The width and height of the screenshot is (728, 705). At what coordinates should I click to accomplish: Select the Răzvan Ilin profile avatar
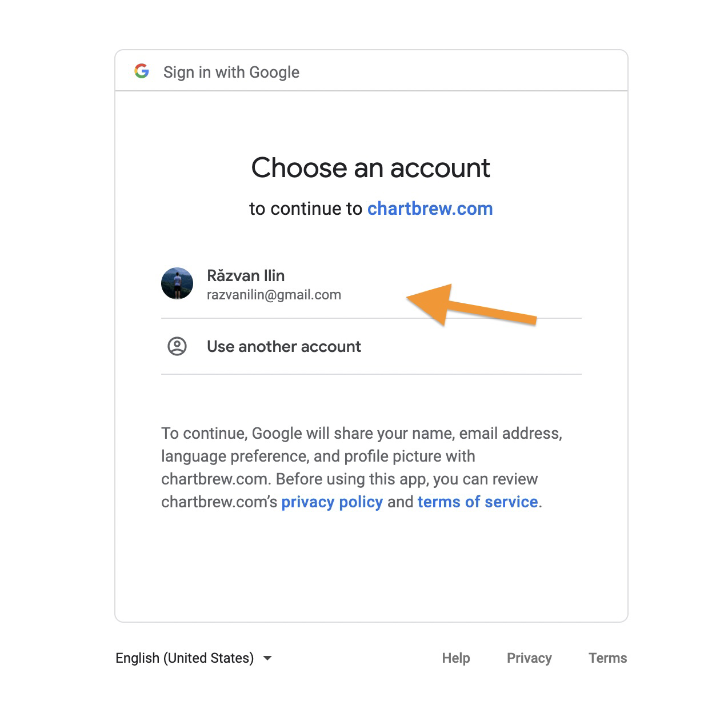(177, 283)
